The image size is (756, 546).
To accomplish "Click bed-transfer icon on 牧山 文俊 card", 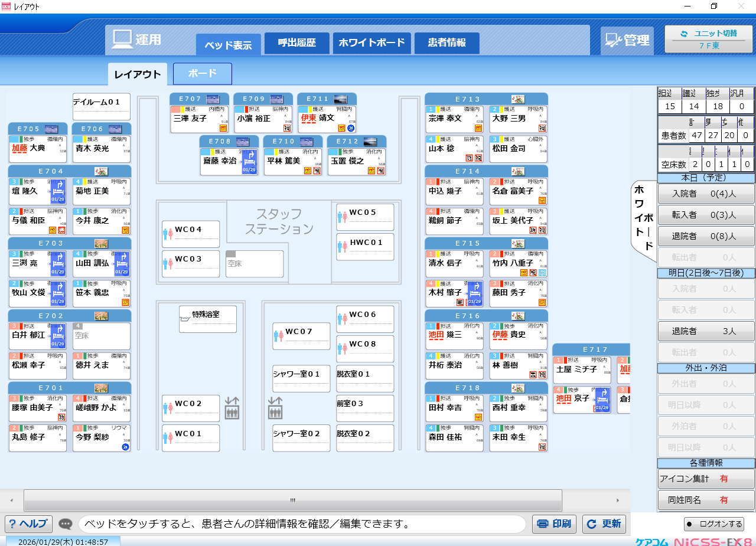I will pyautogui.click(x=58, y=293).
